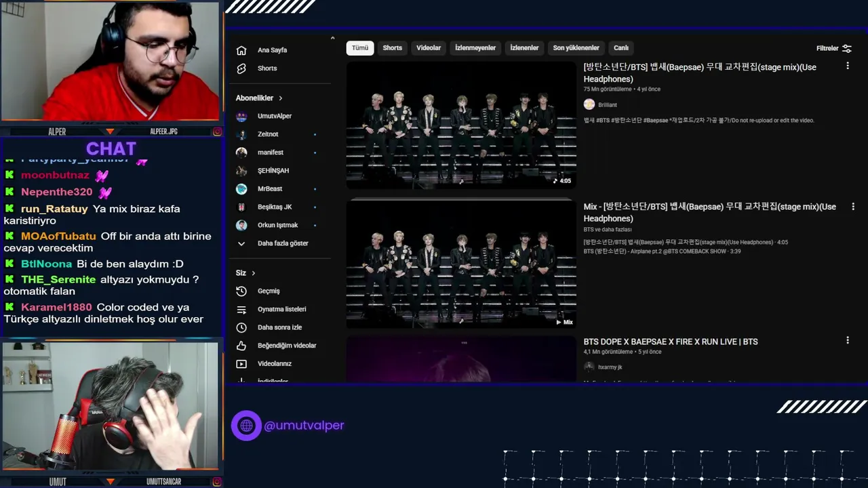868x488 pixels.
Task: Collapse sidebar using top caret
Action: click(332, 38)
